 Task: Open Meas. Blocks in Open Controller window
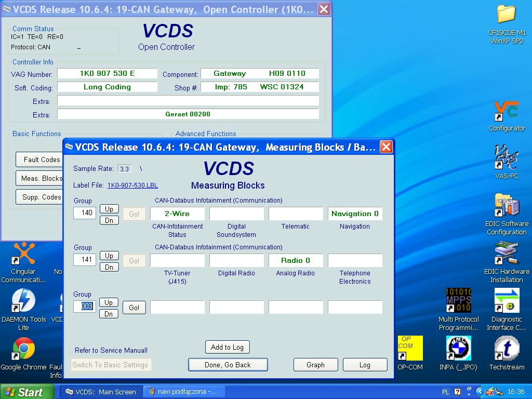click(x=39, y=178)
